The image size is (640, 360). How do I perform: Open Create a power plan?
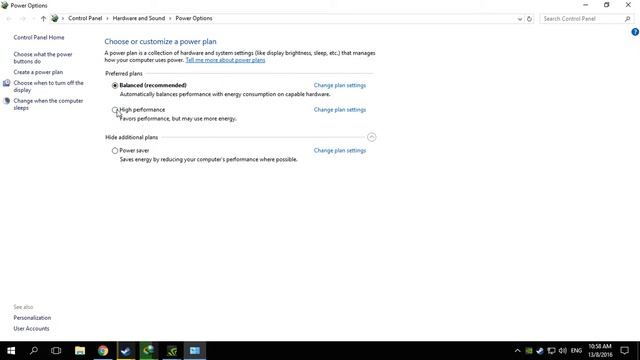38,72
